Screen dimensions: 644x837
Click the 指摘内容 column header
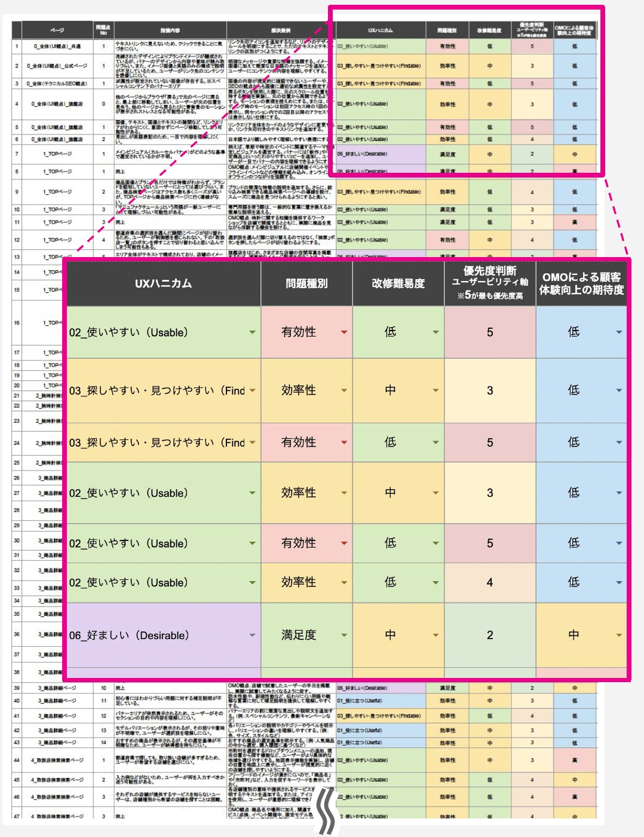point(170,30)
